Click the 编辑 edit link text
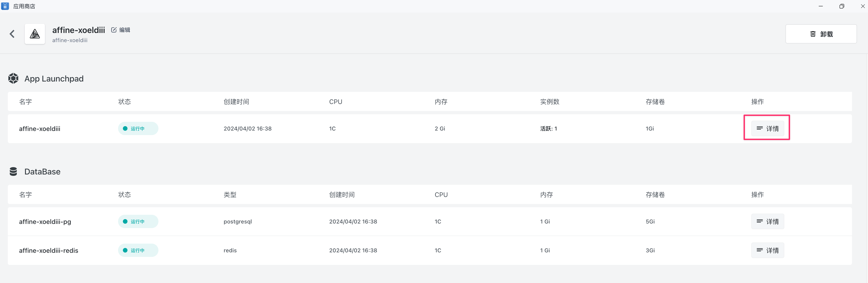This screenshot has height=283, width=868. (125, 30)
